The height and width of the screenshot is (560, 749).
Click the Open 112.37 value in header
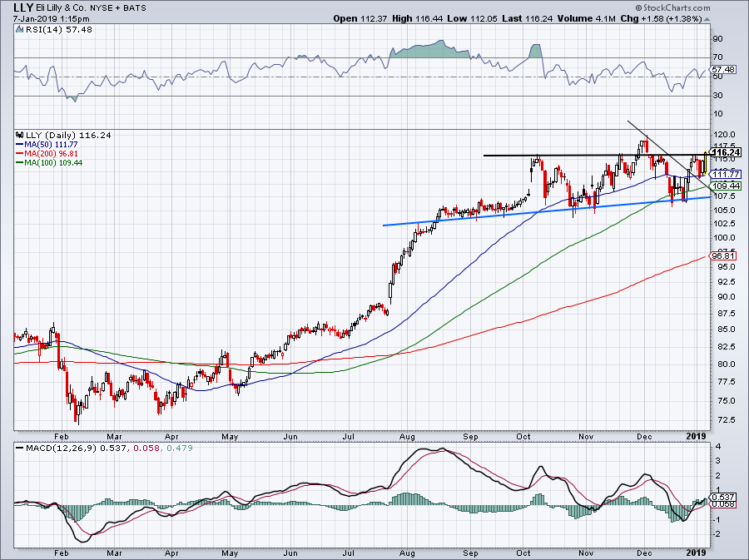pyautogui.click(x=360, y=18)
